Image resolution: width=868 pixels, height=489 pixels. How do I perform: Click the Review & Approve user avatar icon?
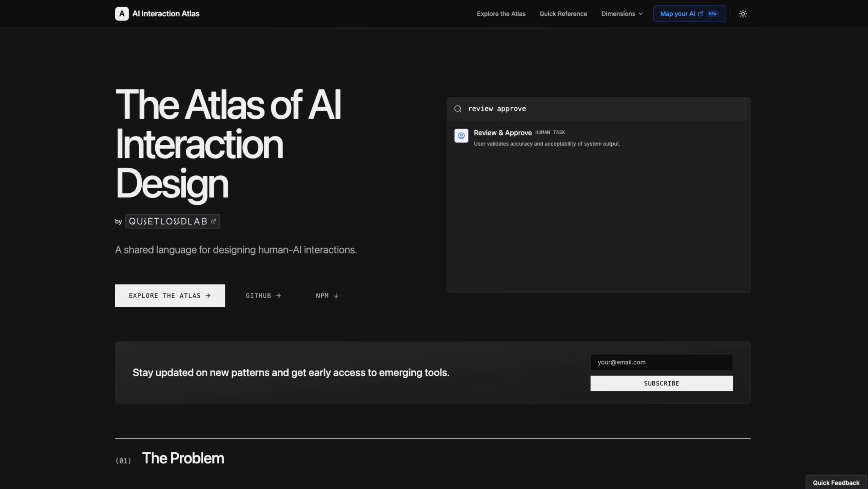tap(461, 135)
